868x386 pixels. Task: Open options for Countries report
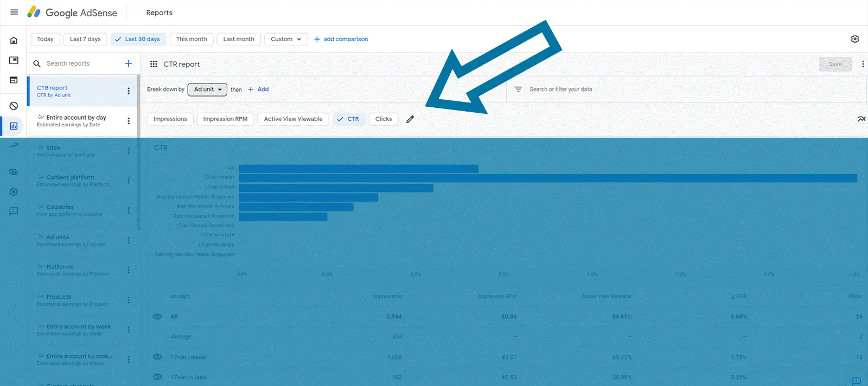pos(129,210)
